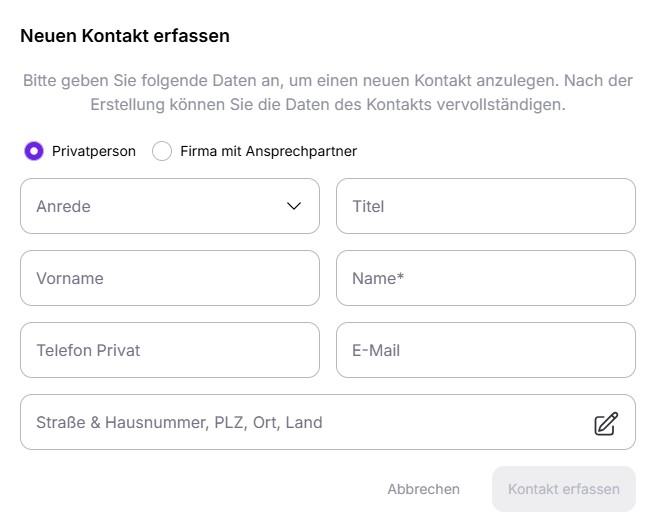Choose the Firma mit Ansprechpartner radio circle
The height and width of the screenshot is (530, 652).
tap(162, 151)
